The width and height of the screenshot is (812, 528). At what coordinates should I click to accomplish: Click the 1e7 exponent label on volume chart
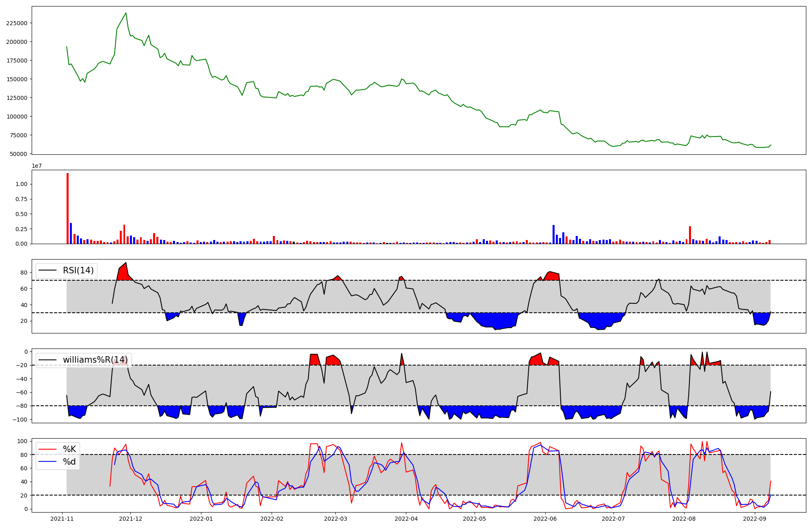click(x=37, y=166)
